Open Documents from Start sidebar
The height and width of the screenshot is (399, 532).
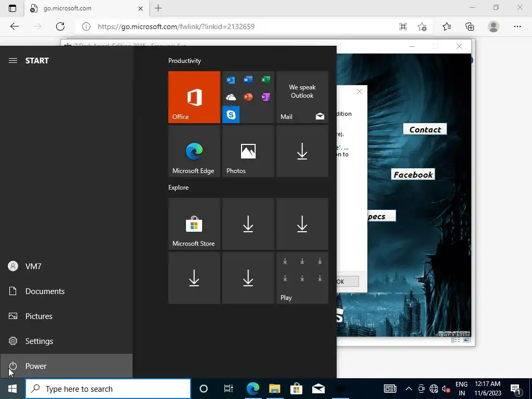66,291
